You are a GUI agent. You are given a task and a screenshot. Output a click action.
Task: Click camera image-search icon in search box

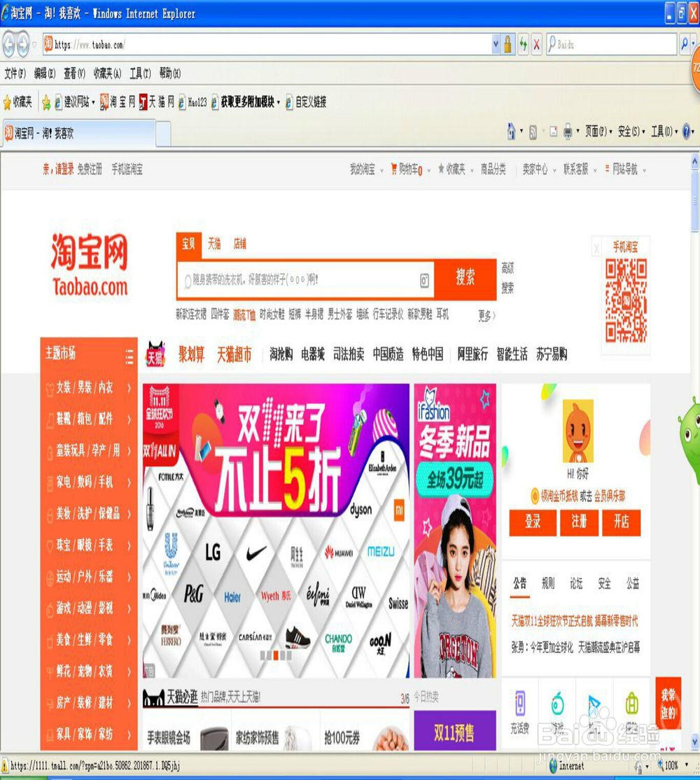pos(424,281)
